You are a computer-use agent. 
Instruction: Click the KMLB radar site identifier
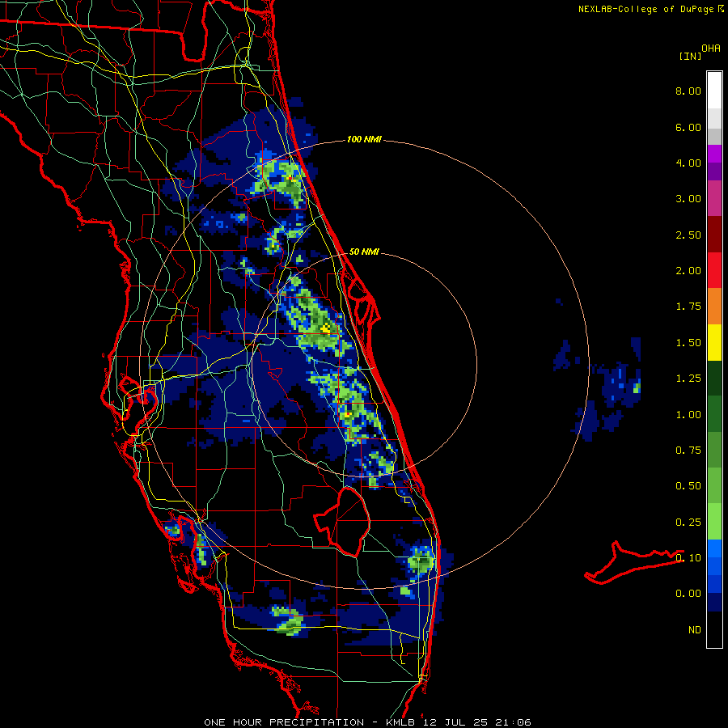(x=400, y=722)
